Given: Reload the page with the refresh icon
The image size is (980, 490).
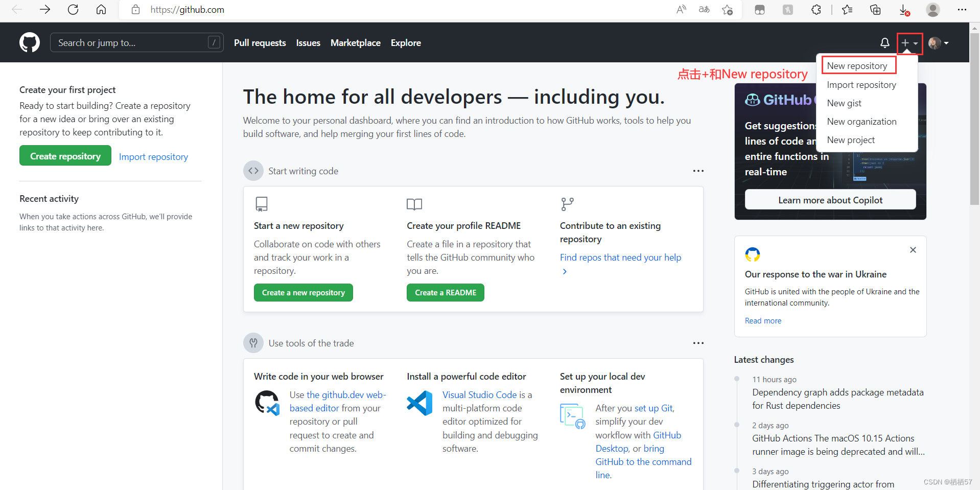Looking at the screenshot, I should [73, 9].
